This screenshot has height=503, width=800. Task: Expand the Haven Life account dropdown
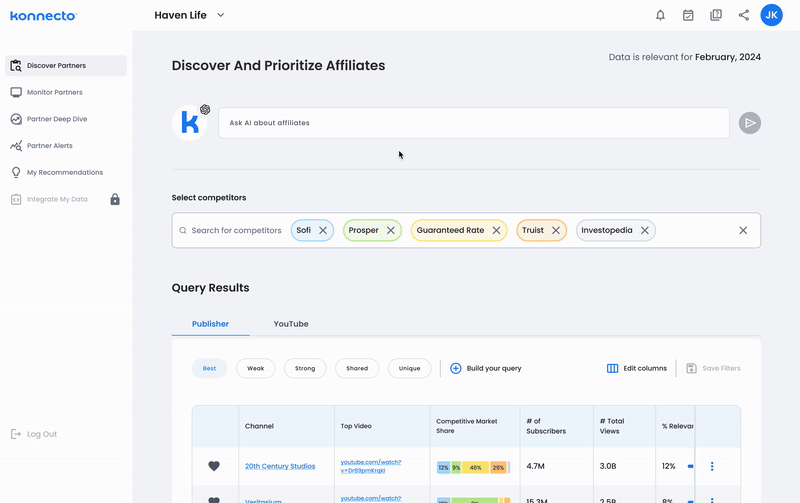coord(221,15)
